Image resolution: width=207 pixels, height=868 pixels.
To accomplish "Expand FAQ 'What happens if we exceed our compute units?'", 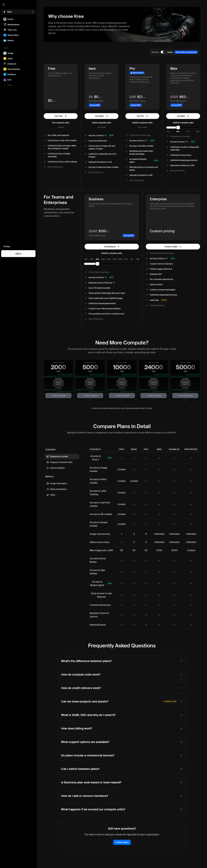I will pyautogui.click(x=122, y=809).
